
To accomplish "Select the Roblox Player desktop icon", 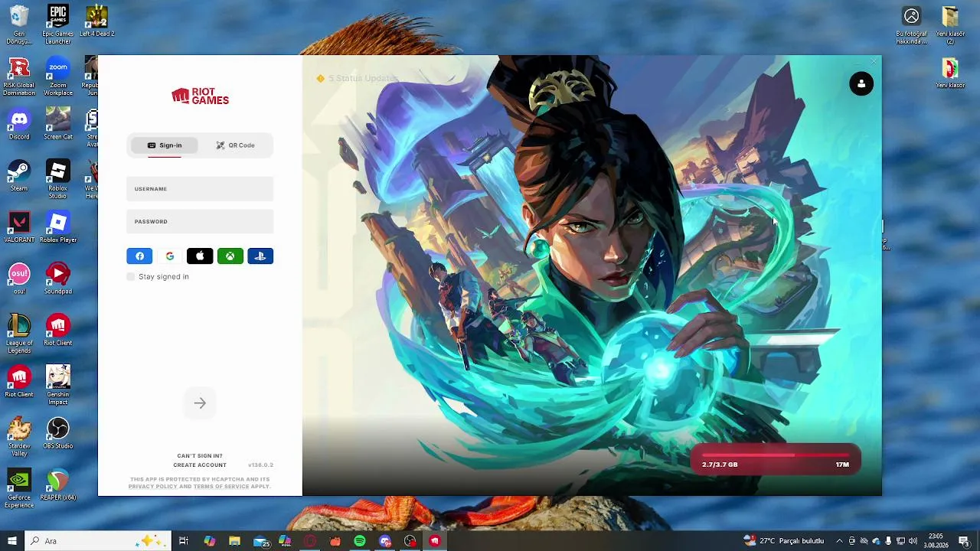I will click(57, 227).
